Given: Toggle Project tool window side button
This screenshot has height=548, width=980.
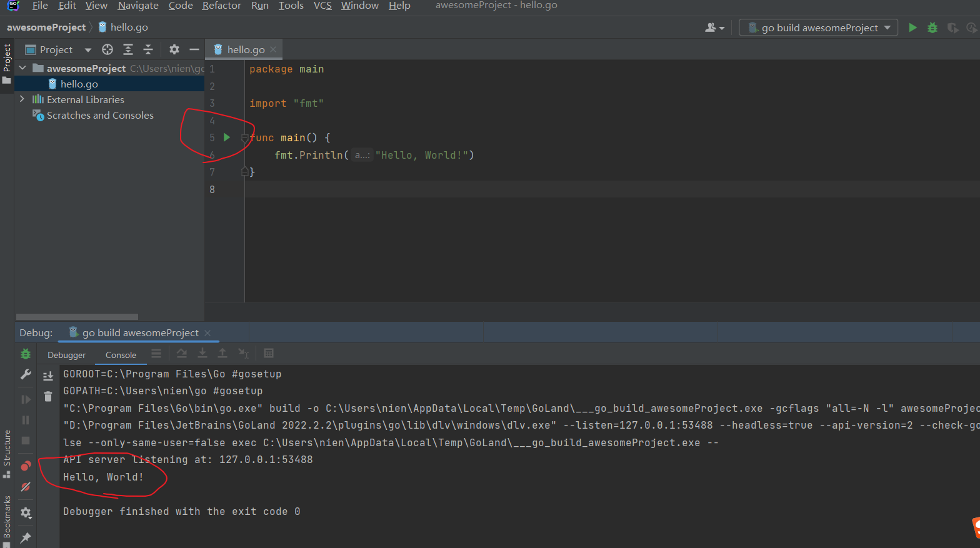Looking at the screenshot, I should (x=7, y=65).
